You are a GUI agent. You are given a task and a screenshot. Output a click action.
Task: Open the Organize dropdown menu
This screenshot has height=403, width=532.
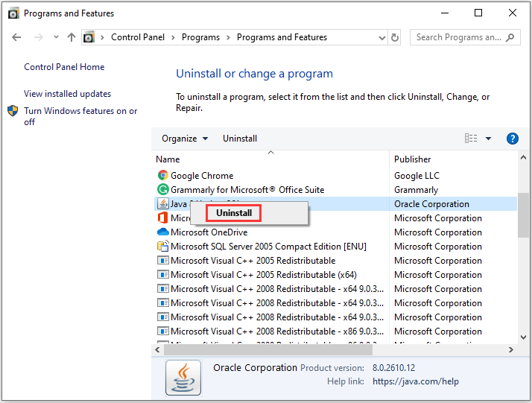pyautogui.click(x=185, y=139)
